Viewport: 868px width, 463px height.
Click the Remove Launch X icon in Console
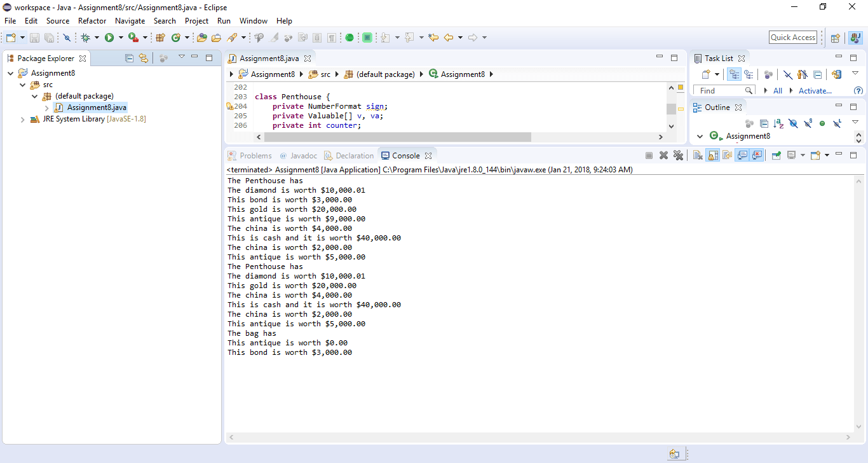[663, 155]
